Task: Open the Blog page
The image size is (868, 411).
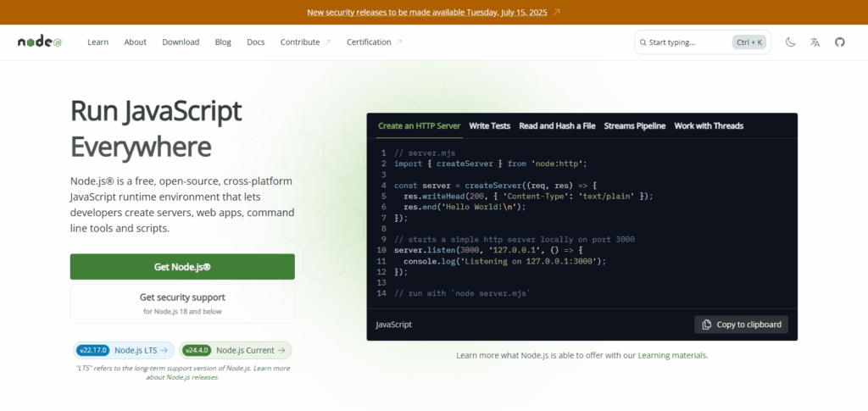Action: [x=223, y=42]
